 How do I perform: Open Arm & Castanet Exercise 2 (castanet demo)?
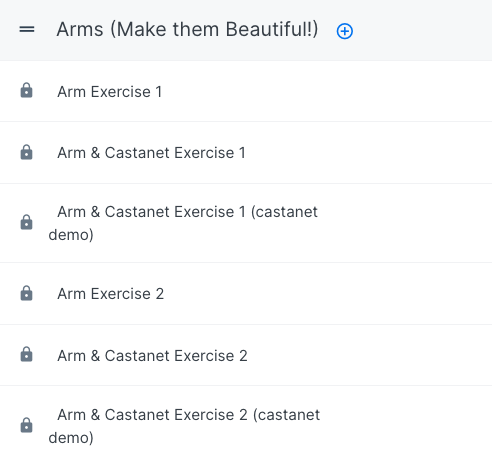point(184,426)
